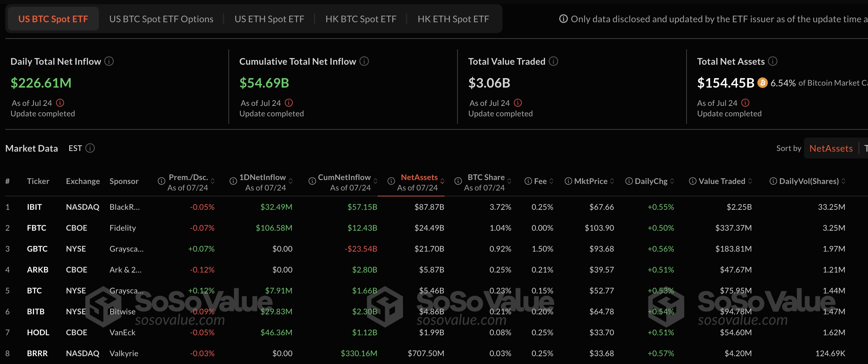868x364 pixels.
Task: Open info icon for Prem./Dsc. column
Action: click(x=162, y=181)
